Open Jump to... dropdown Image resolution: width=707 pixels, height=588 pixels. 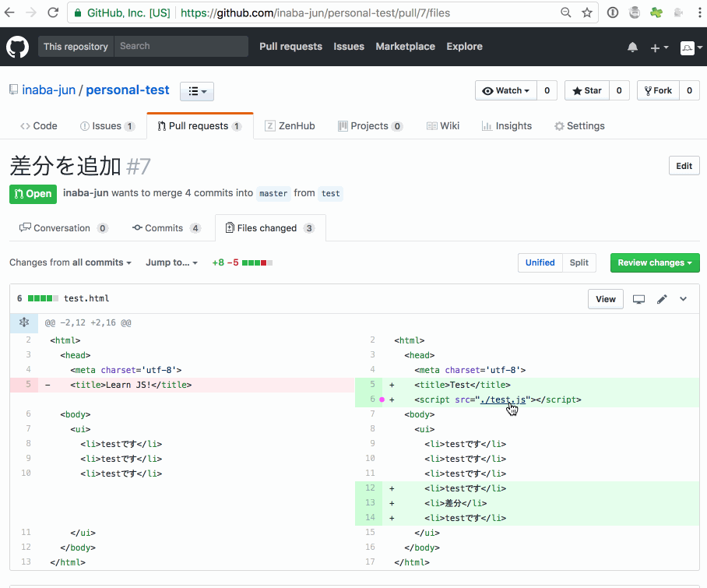(x=171, y=262)
